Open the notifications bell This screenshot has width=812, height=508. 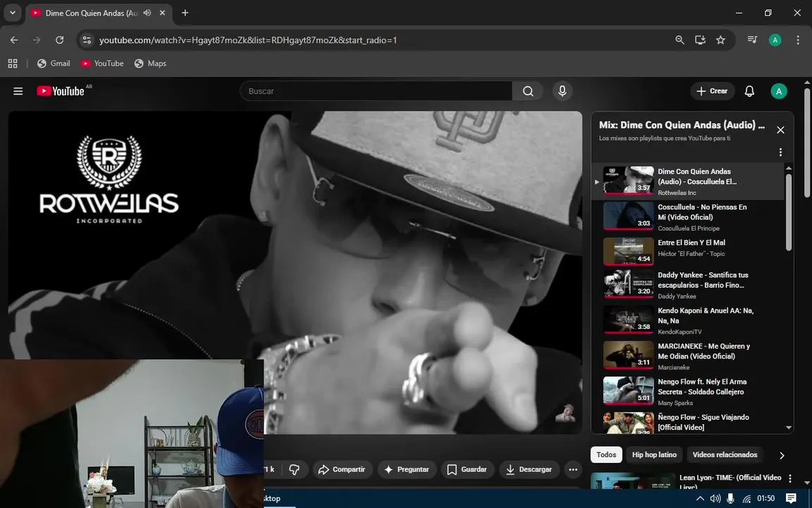coord(749,91)
